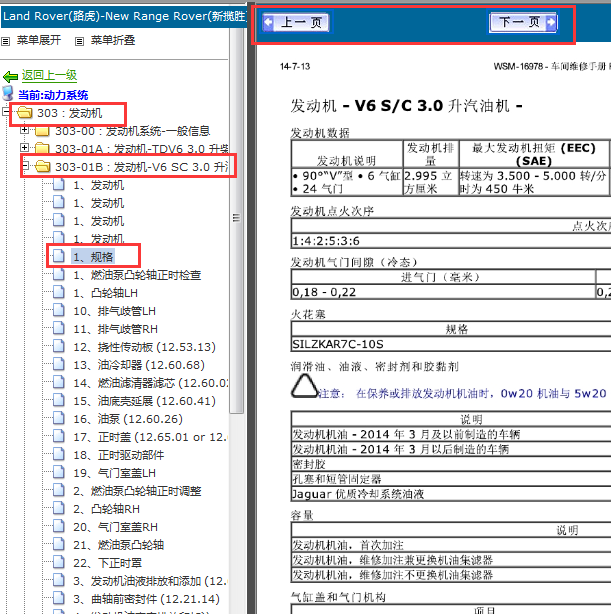Image resolution: width=611 pixels, height=614 pixels.
Task: Open 20、气门室盖RH document
Action: coord(115,527)
